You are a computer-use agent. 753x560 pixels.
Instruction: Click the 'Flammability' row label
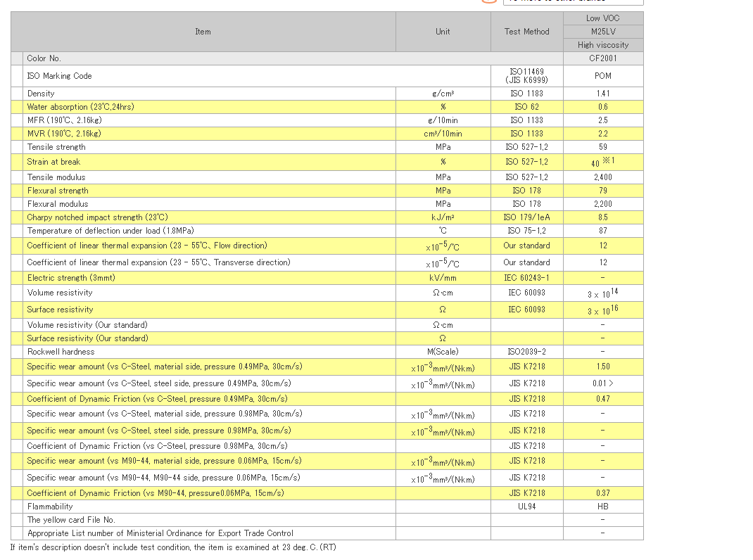tap(50, 507)
